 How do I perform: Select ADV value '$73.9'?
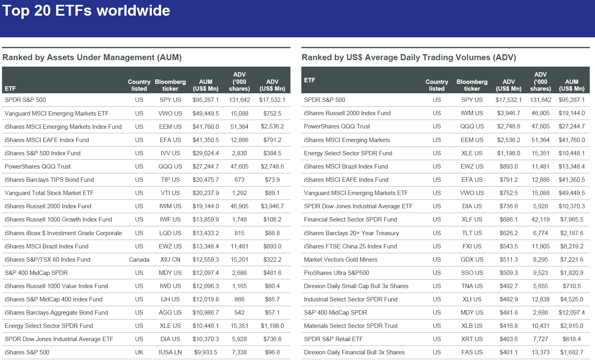coord(272,180)
